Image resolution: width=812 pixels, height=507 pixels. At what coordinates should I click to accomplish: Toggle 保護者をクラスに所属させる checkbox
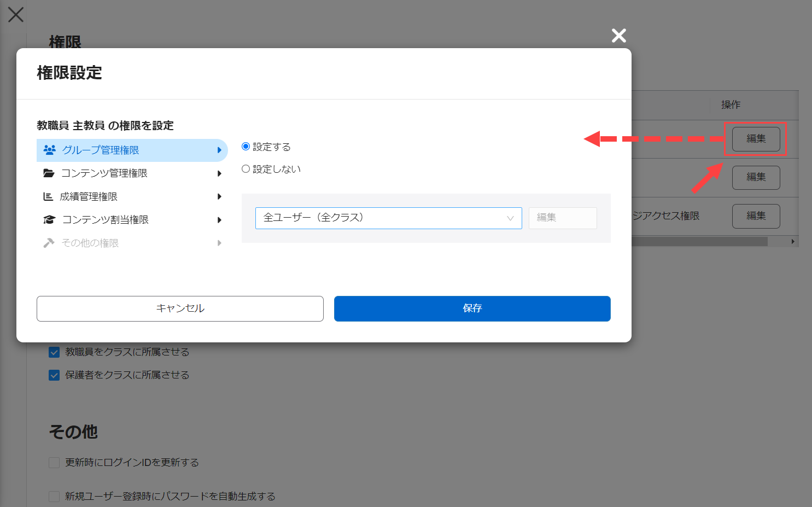[54, 375]
